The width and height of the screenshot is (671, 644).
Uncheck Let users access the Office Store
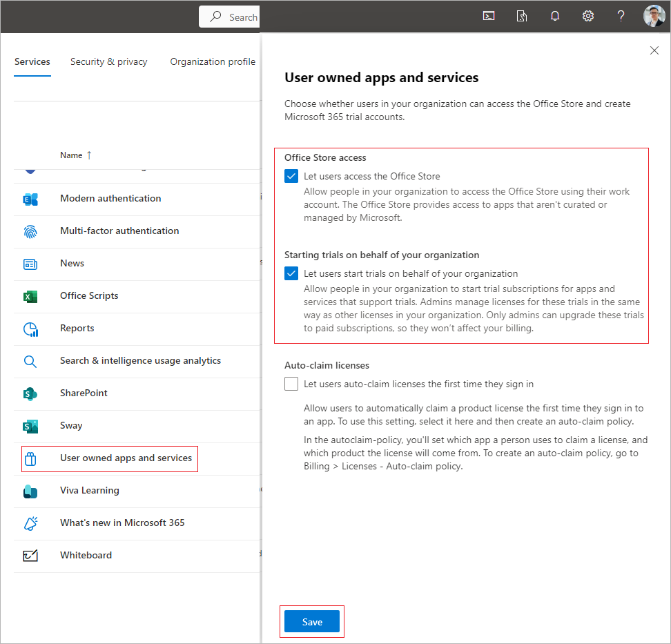pos(291,176)
